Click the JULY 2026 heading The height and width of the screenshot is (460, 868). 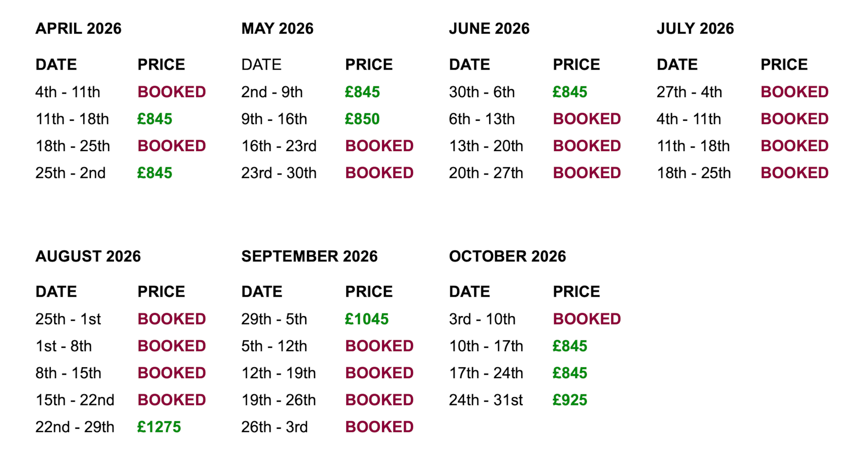695,28
